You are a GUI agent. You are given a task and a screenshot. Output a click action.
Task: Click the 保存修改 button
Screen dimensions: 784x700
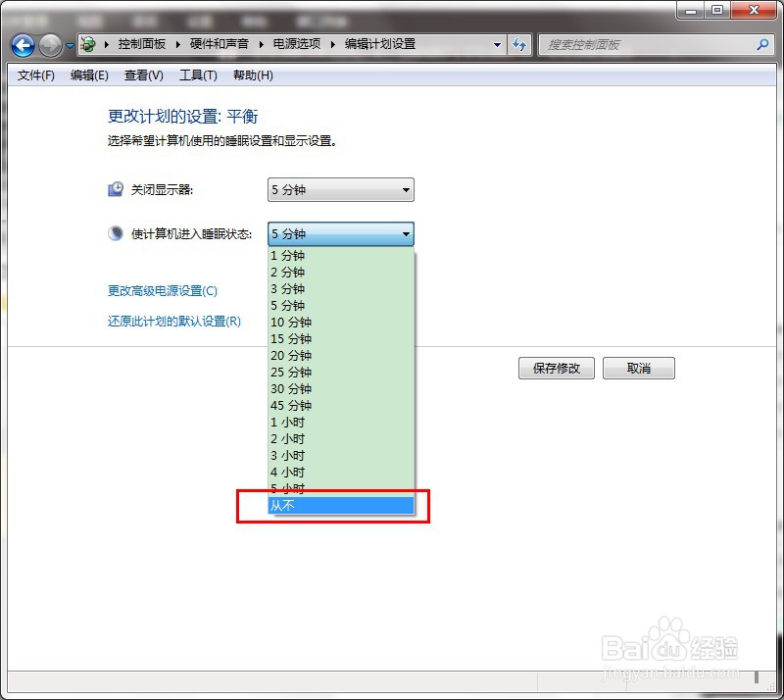tap(555, 368)
